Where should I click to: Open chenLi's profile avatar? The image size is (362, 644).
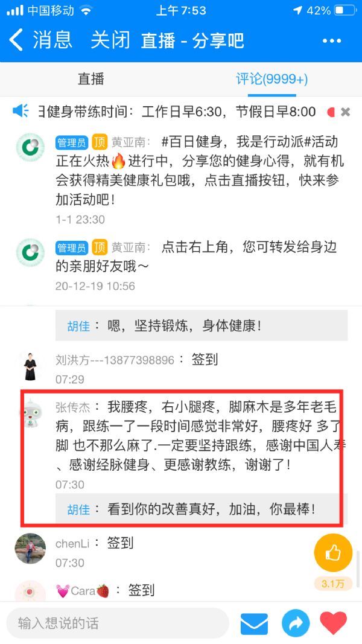click(30, 548)
